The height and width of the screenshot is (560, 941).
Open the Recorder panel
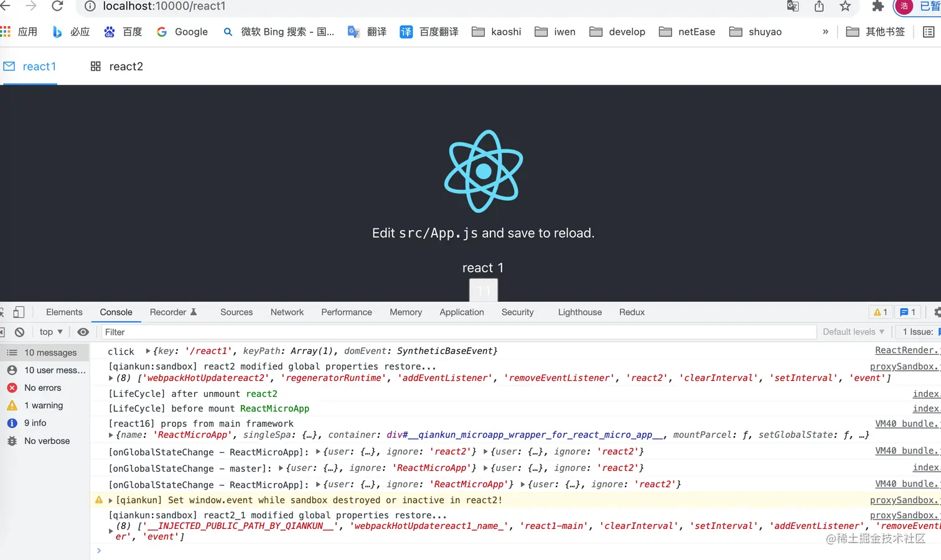click(x=173, y=312)
